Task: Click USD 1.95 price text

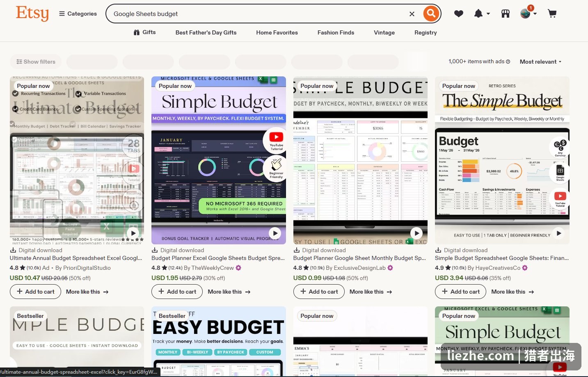Action: (165, 278)
